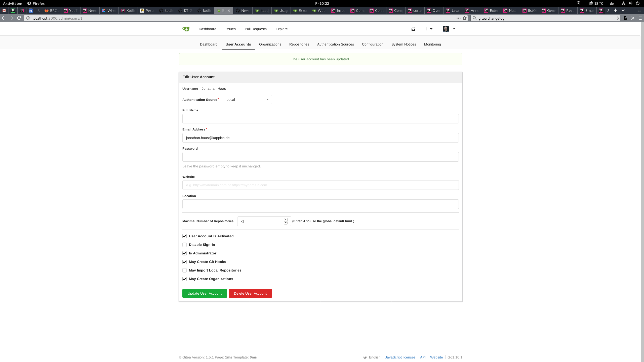The image size is (644, 362).
Task: Expand the plus create-new dropdown
Action: pos(428,29)
